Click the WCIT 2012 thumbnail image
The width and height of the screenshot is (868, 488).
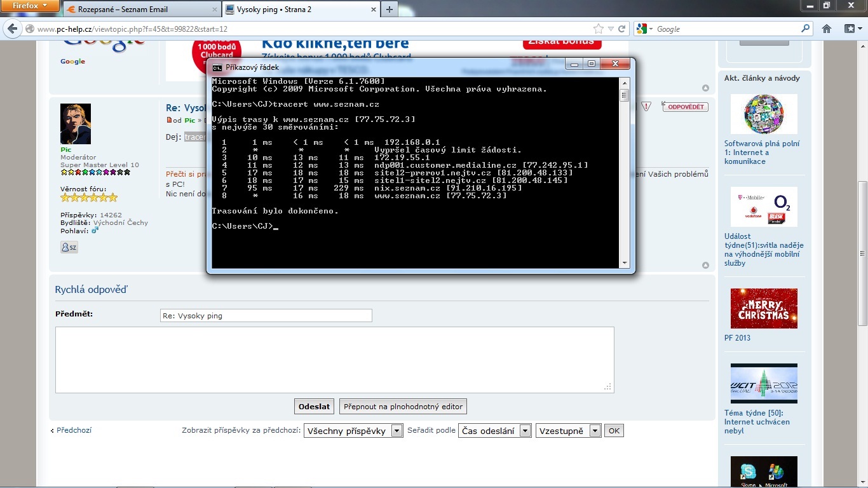pos(764,383)
